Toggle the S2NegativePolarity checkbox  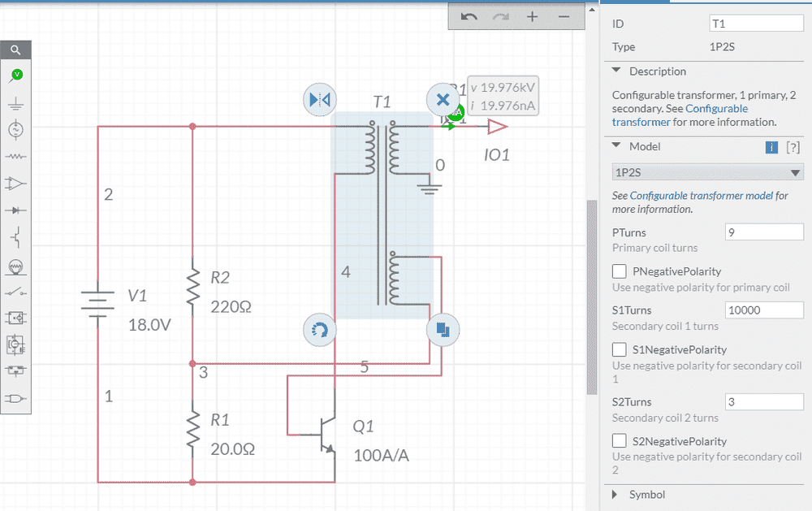tap(619, 441)
